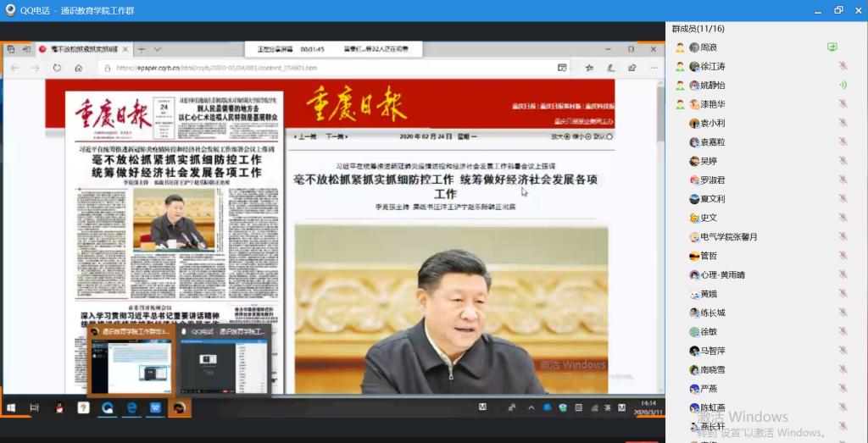Select the 通识教育学院工作群 chat taskbar preview
868x443 pixels.
[131, 360]
